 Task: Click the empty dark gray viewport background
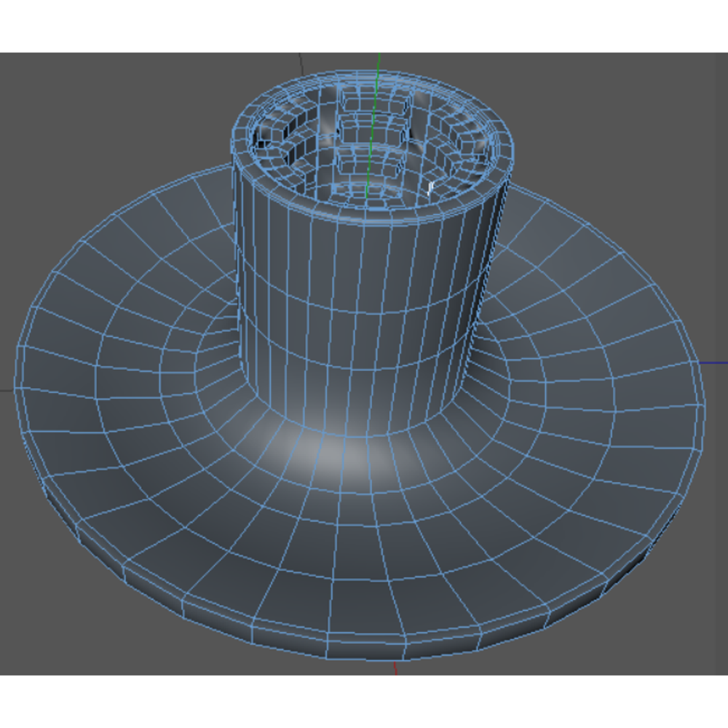93,116
